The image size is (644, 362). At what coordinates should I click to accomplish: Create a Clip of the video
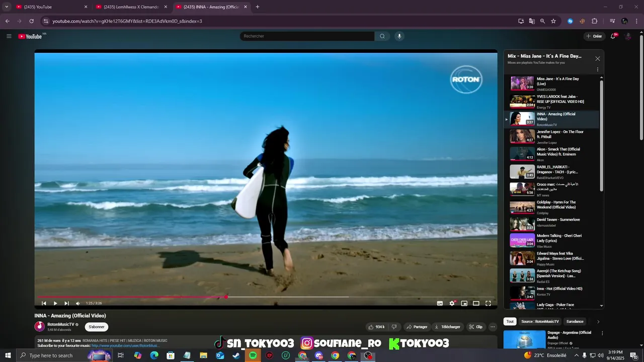[475, 327]
